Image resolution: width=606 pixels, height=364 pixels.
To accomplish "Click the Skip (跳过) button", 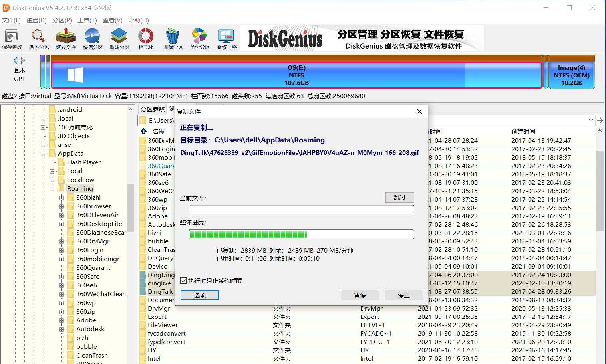I will [x=399, y=198].
